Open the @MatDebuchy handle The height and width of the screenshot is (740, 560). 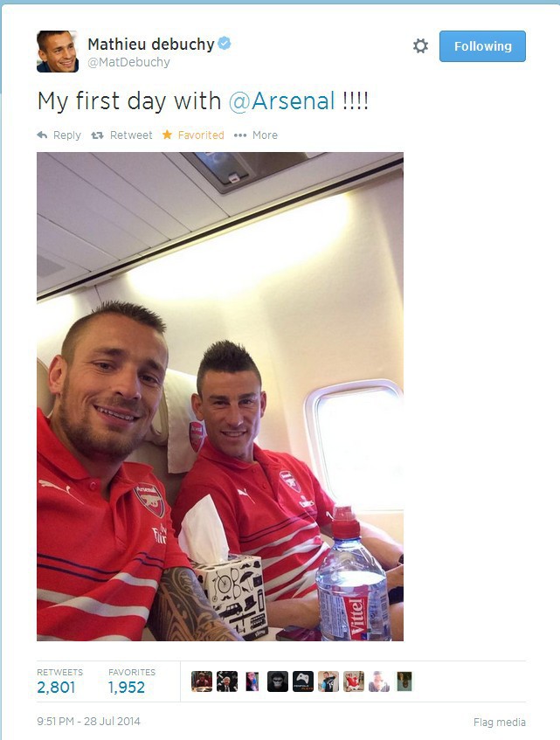[x=128, y=62]
